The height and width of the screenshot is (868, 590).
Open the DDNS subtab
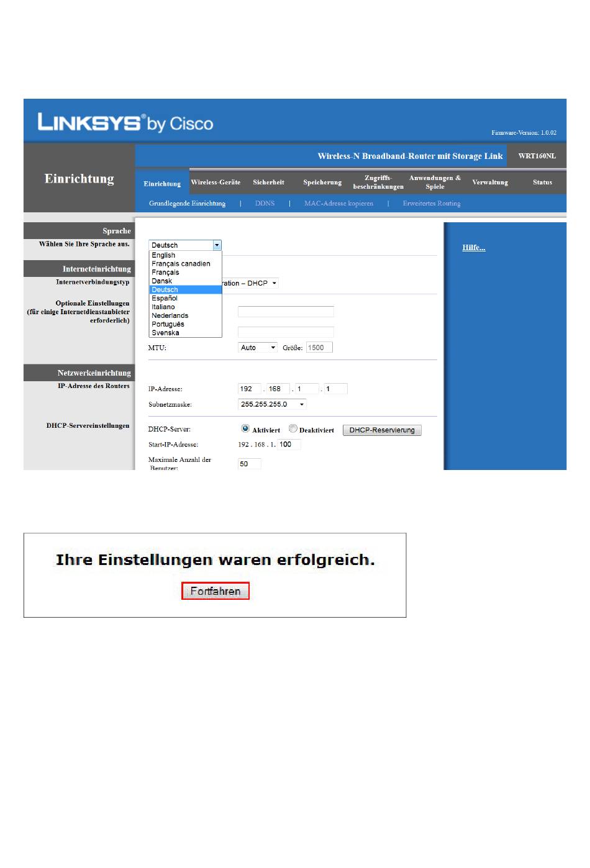click(265, 203)
